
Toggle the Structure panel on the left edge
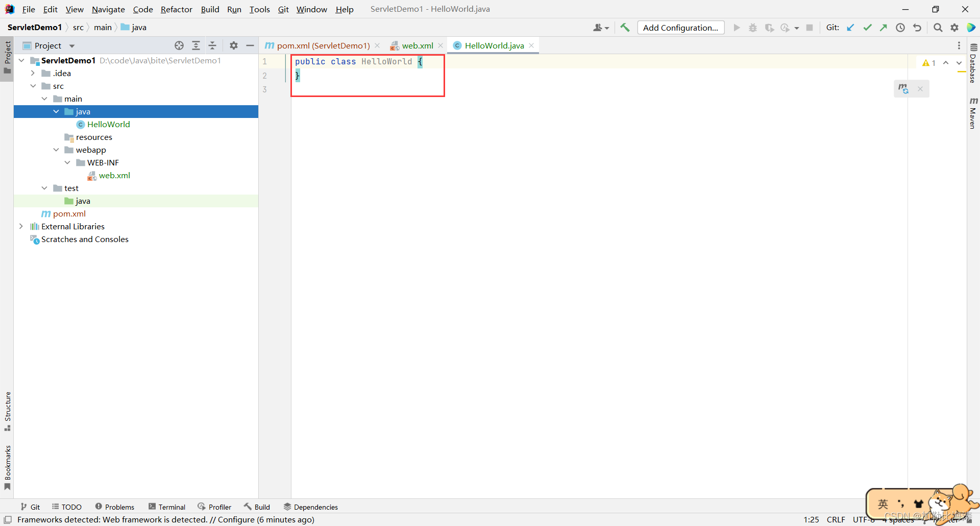[x=8, y=409]
